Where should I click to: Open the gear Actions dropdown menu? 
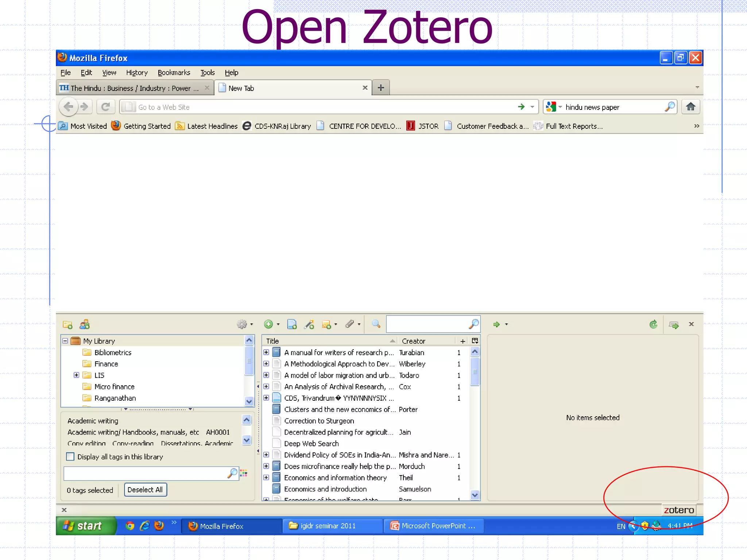tap(244, 324)
